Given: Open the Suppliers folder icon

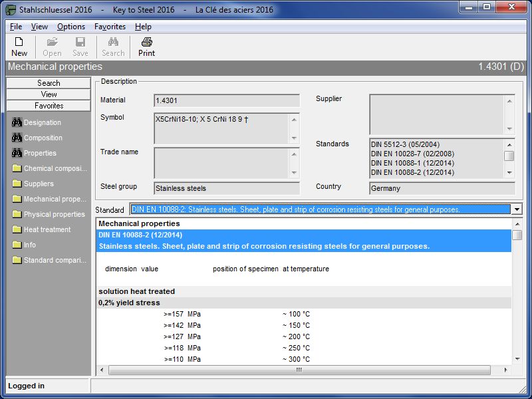Looking at the screenshot, I should coord(17,184).
